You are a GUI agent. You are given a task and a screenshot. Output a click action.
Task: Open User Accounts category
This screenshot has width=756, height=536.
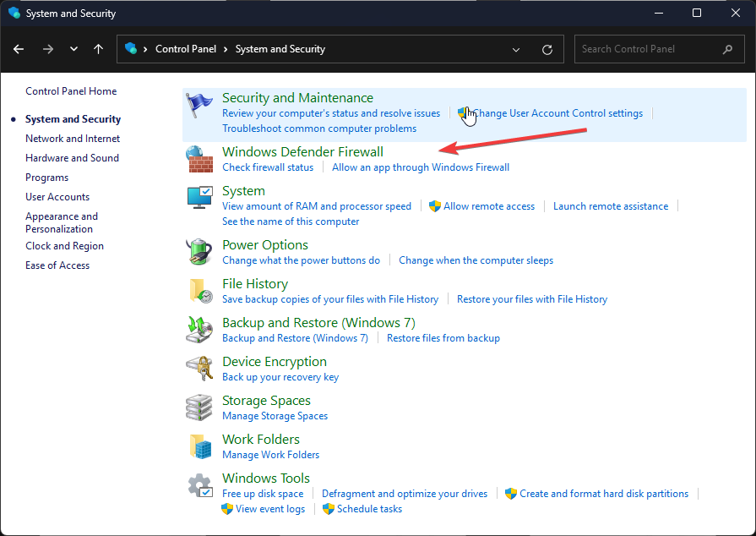pyautogui.click(x=57, y=197)
